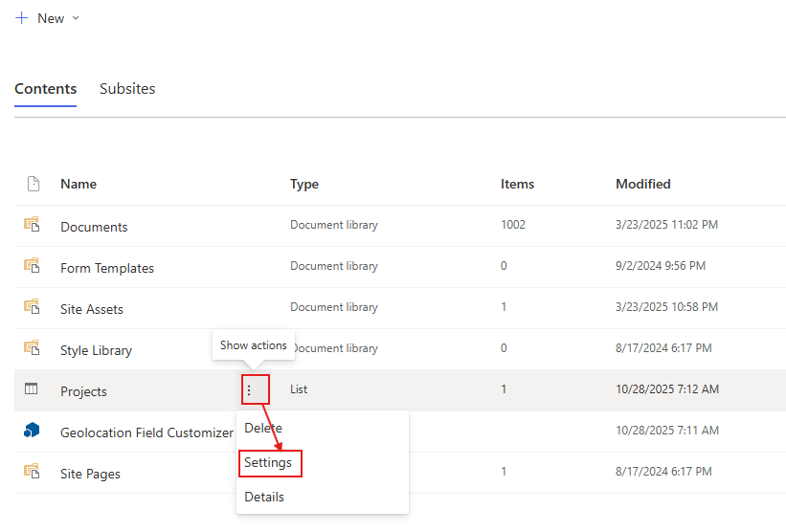
Task: Switch to the Subsites tab
Action: click(127, 89)
